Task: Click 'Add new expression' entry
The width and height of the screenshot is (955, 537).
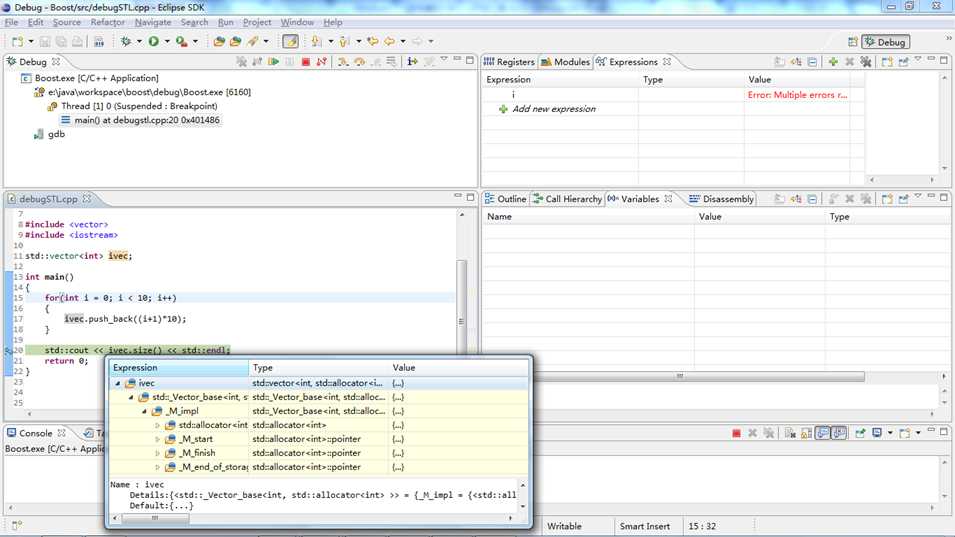Action: (x=554, y=109)
